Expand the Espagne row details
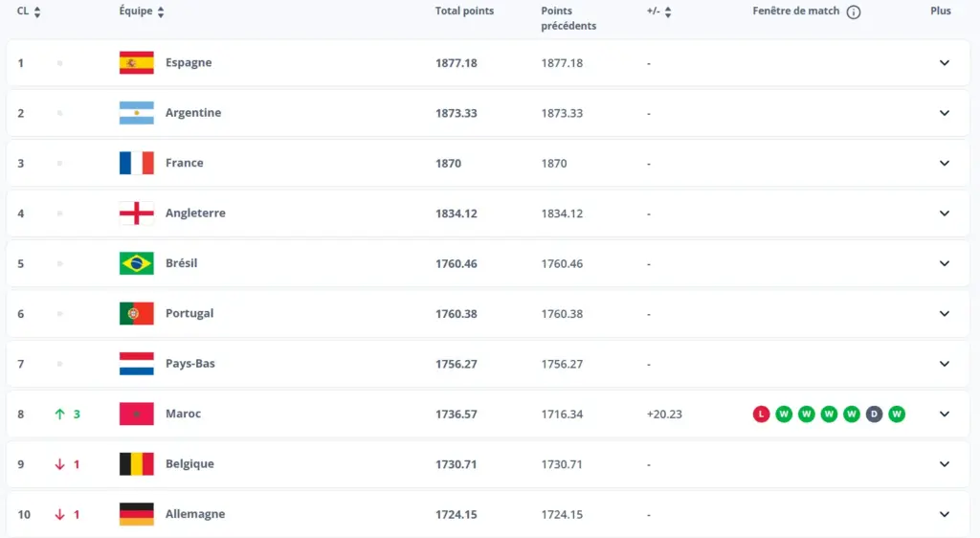Viewport: 980px width, 538px height. [944, 63]
